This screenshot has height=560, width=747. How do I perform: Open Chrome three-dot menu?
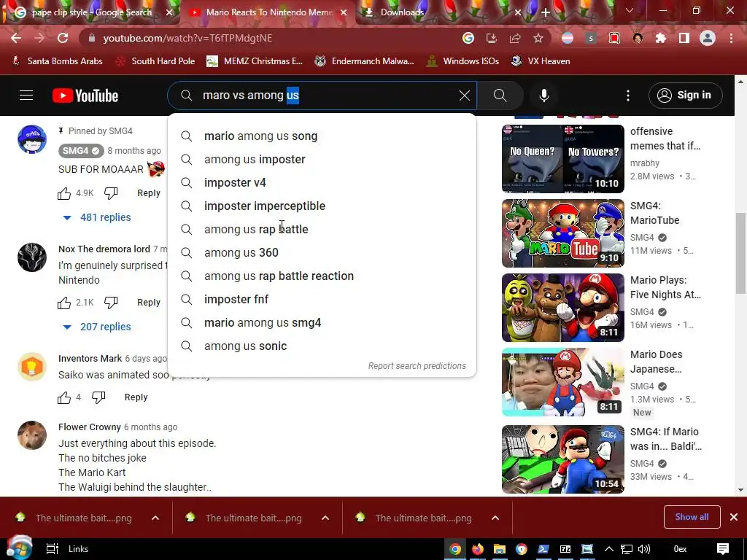731,38
